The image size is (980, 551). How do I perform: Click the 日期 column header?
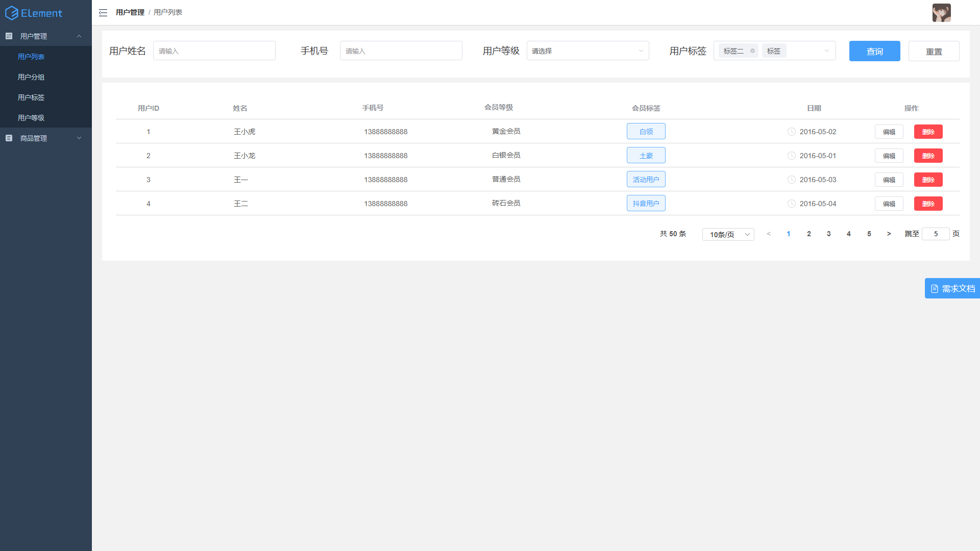(x=814, y=108)
